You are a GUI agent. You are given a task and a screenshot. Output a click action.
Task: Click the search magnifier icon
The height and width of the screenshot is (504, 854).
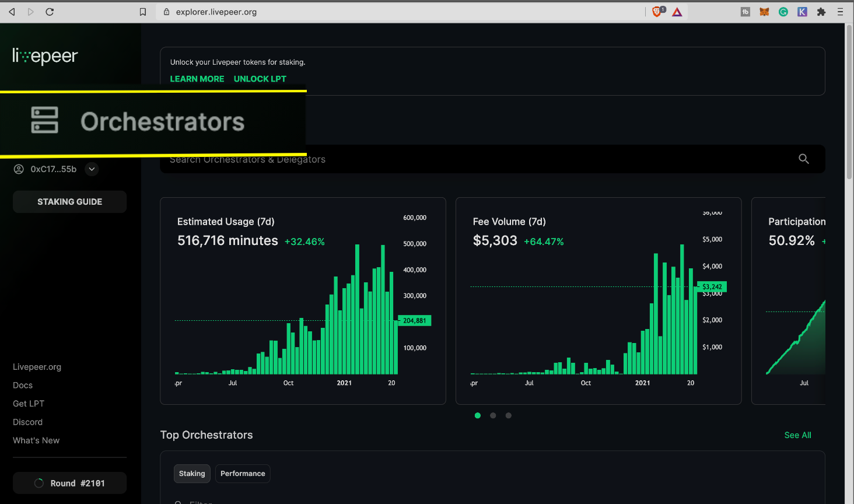click(x=804, y=159)
